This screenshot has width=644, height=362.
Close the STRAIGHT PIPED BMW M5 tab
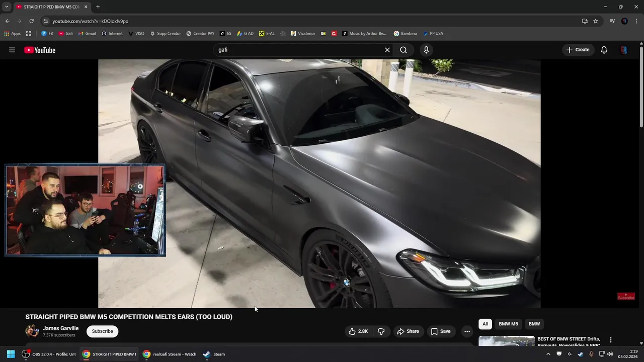[x=86, y=7]
